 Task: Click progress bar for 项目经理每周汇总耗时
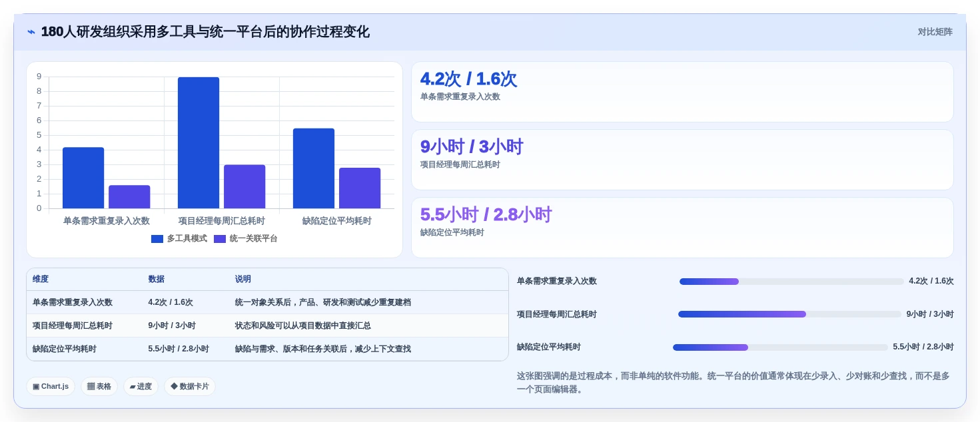789,314
